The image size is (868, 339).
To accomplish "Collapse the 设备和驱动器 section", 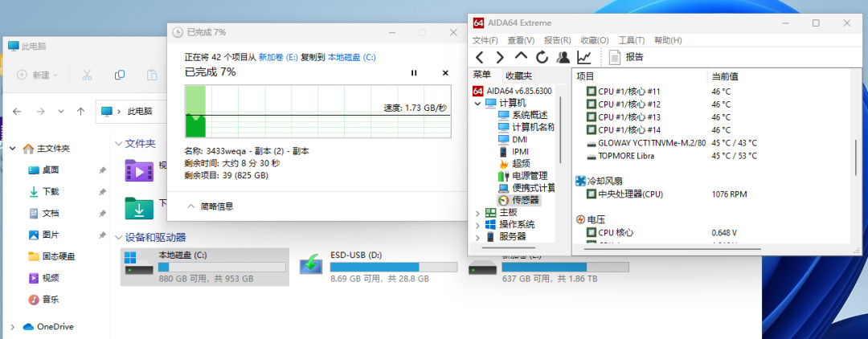I will 118,237.
